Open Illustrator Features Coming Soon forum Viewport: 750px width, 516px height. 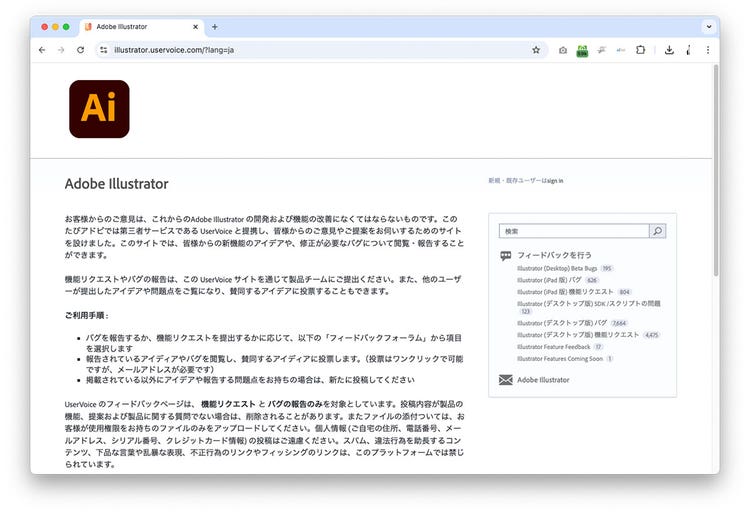(560, 359)
